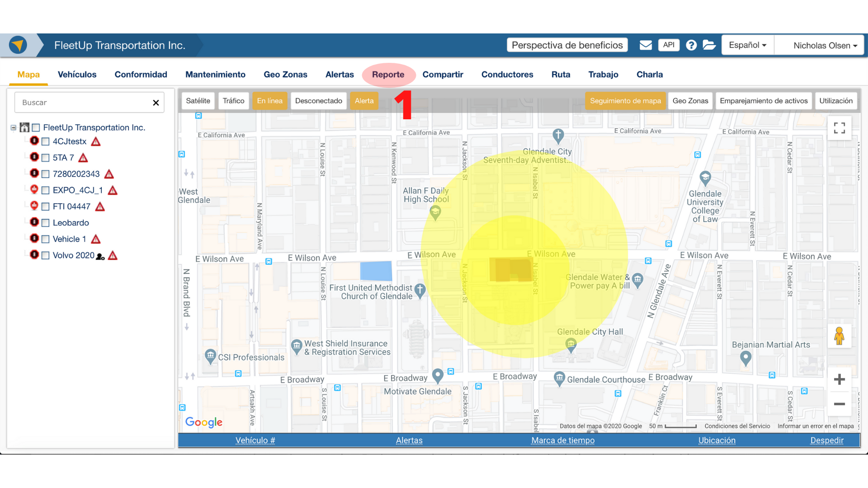Collapse the FleetUp Transportation Inc. tree
The height and width of the screenshot is (488, 868).
14,128
